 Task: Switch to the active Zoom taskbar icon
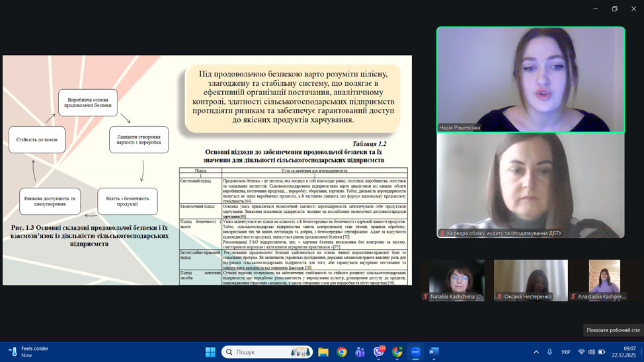pyautogui.click(x=415, y=352)
